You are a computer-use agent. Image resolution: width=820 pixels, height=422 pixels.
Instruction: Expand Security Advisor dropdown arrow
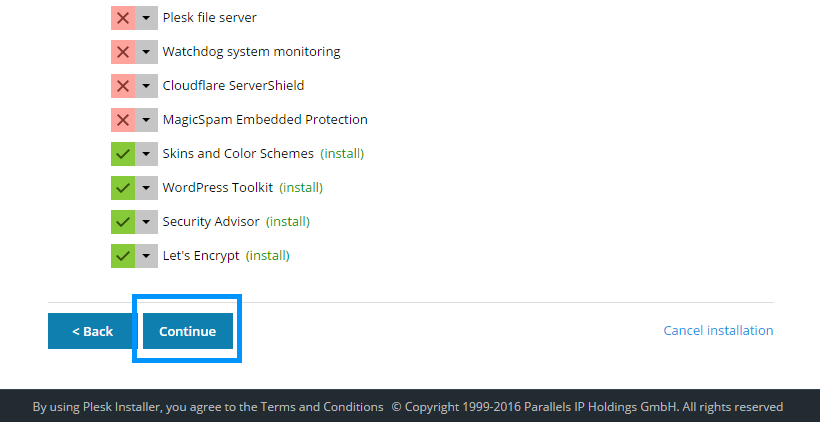pos(147,222)
